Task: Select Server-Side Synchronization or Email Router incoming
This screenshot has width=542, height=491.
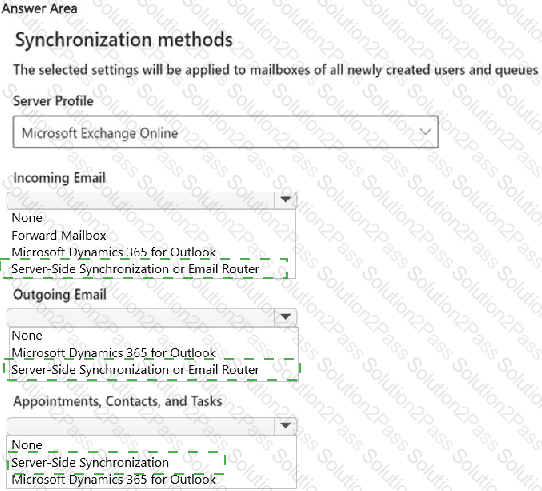Action: pos(135,269)
